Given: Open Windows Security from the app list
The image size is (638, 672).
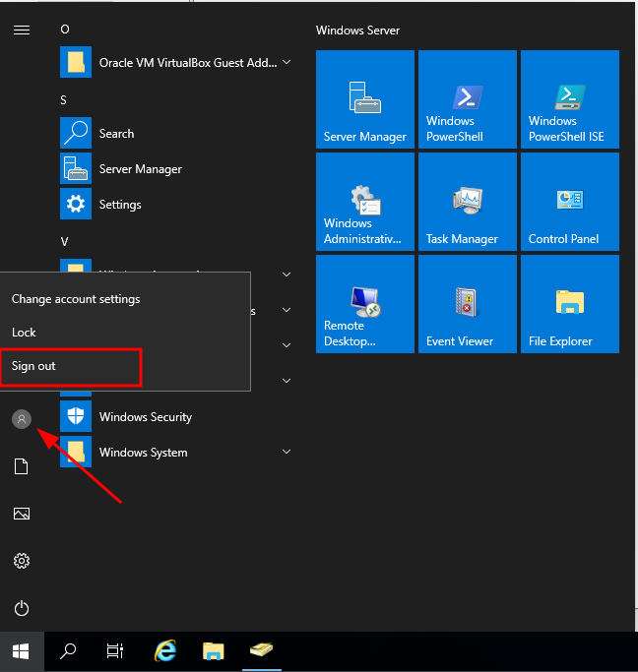Looking at the screenshot, I should click(145, 417).
